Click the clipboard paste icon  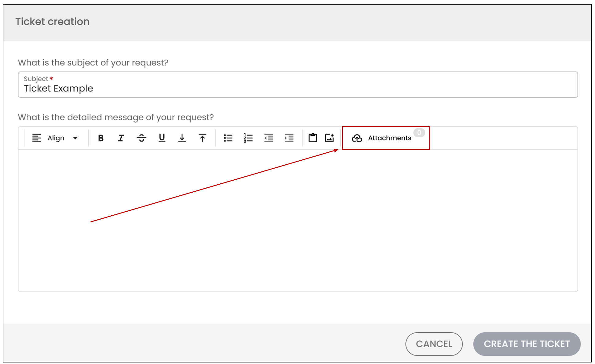click(313, 138)
